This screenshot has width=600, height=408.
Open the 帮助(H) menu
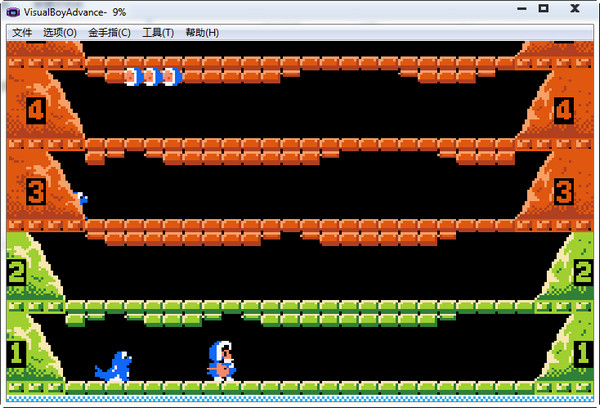pos(202,32)
